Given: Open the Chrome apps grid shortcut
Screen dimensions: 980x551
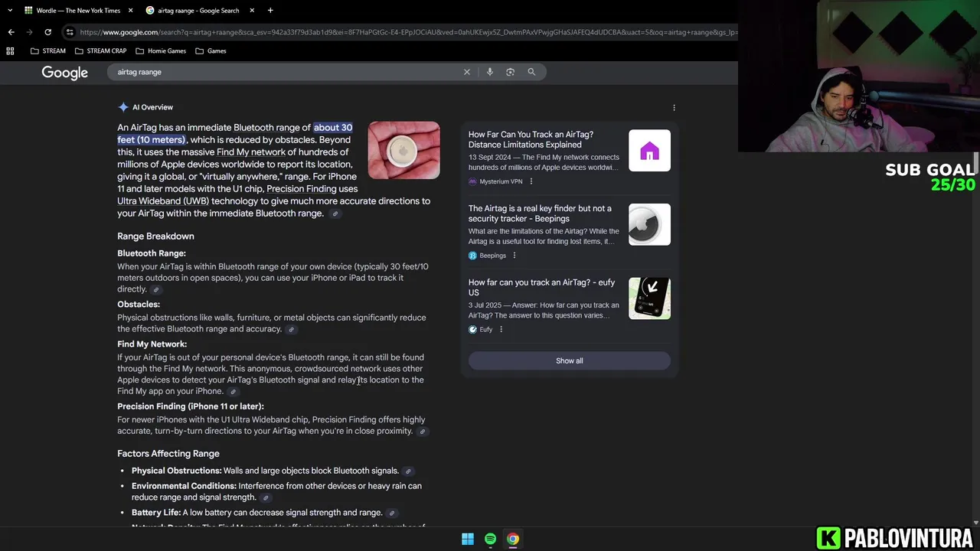Looking at the screenshot, I should [x=10, y=51].
